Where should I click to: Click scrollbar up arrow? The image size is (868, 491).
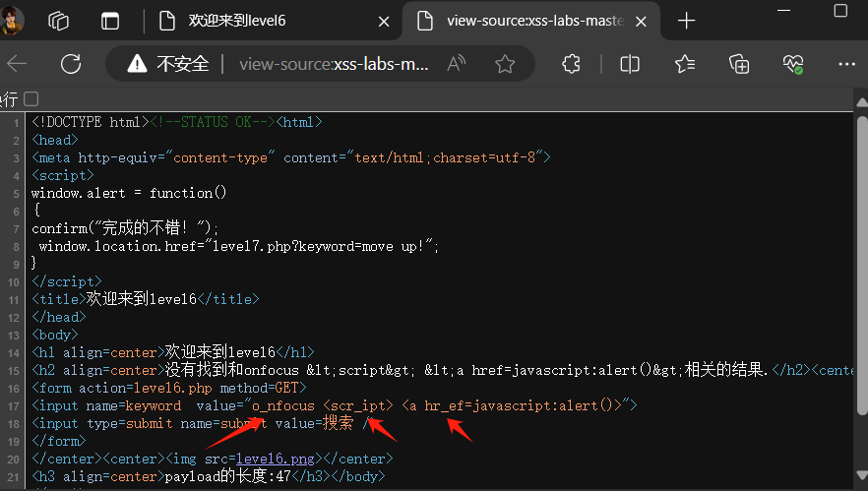tap(862, 102)
